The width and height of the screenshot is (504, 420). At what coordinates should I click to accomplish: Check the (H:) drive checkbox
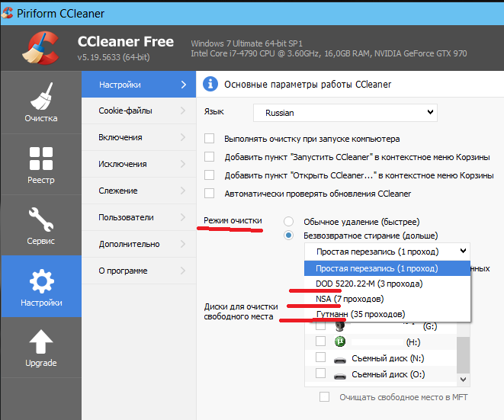coord(320,341)
